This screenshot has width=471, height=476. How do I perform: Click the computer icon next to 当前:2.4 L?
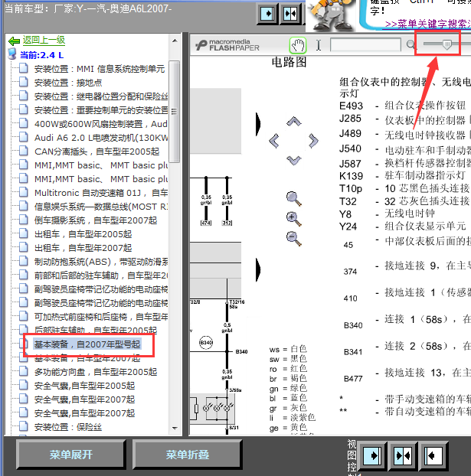[12, 54]
